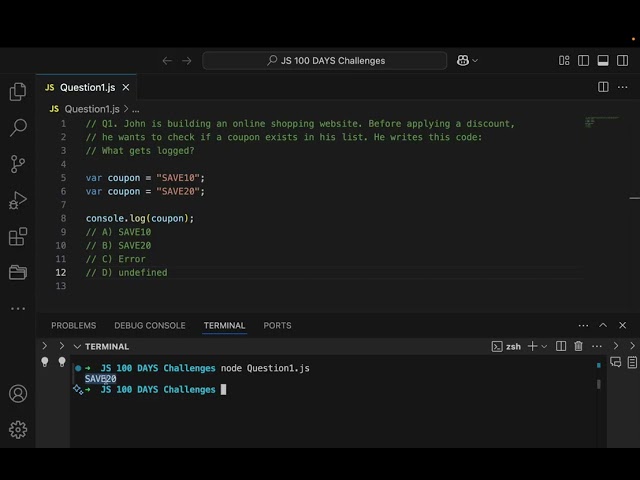Maximize the panel with the up chevron
This screenshot has width=640, height=480.
(x=603, y=325)
